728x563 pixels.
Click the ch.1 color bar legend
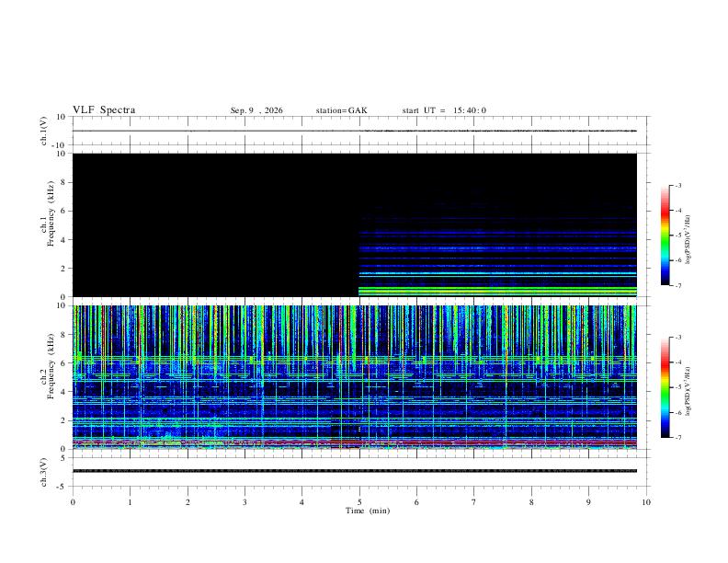pyautogui.click(x=665, y=236)
